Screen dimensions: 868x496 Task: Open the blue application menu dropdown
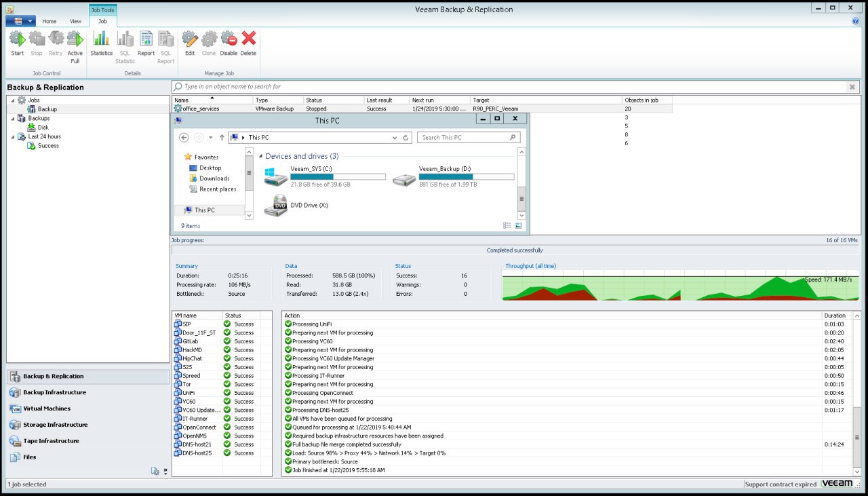coord(20,21)
